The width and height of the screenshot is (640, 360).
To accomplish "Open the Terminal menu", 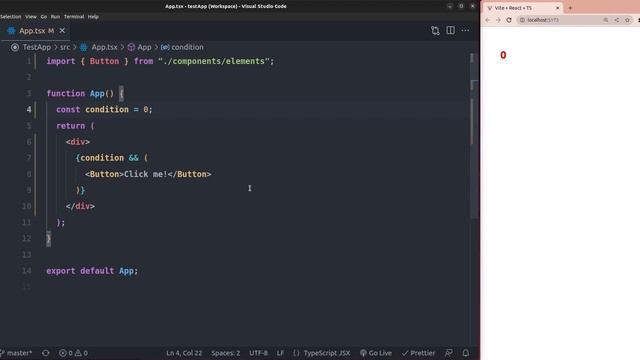I will [x=74, y=17].
